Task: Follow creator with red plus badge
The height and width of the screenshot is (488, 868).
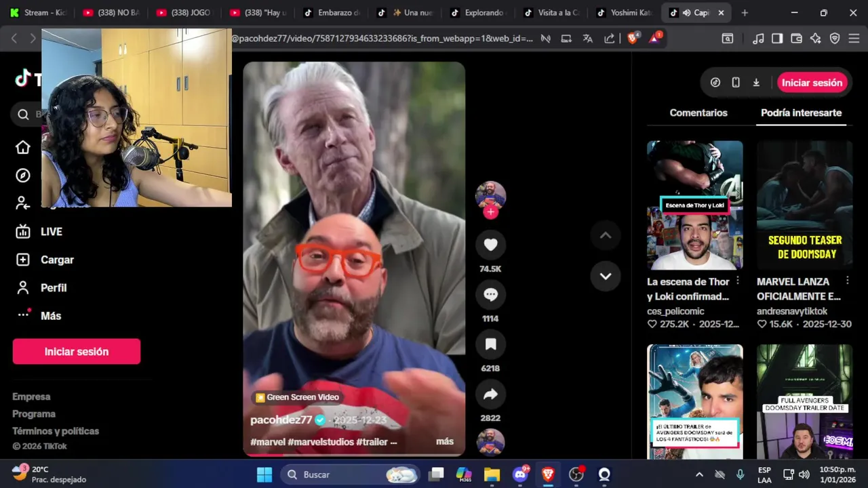Action: (x=490, y=212)
